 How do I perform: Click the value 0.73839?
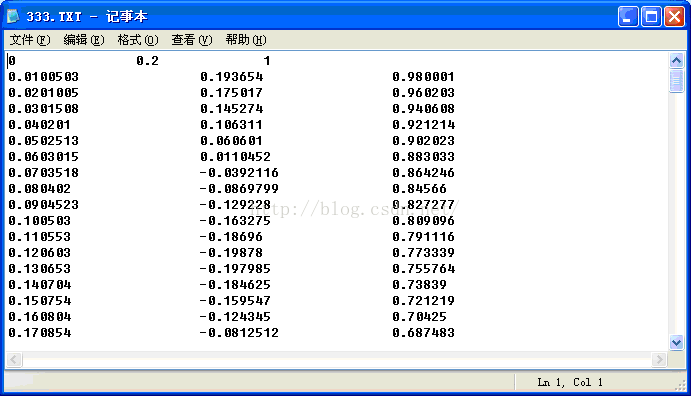[420, 285]
